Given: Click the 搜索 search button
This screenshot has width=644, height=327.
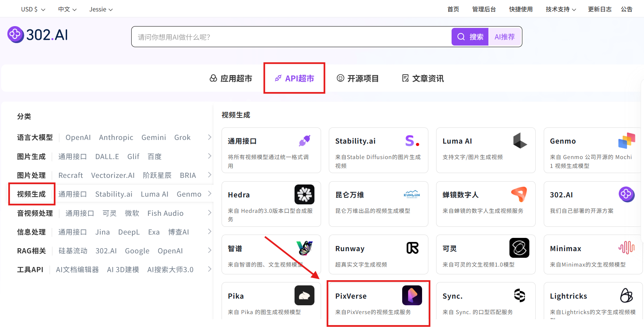Looking at the screenshot, I should click(470, 37).
